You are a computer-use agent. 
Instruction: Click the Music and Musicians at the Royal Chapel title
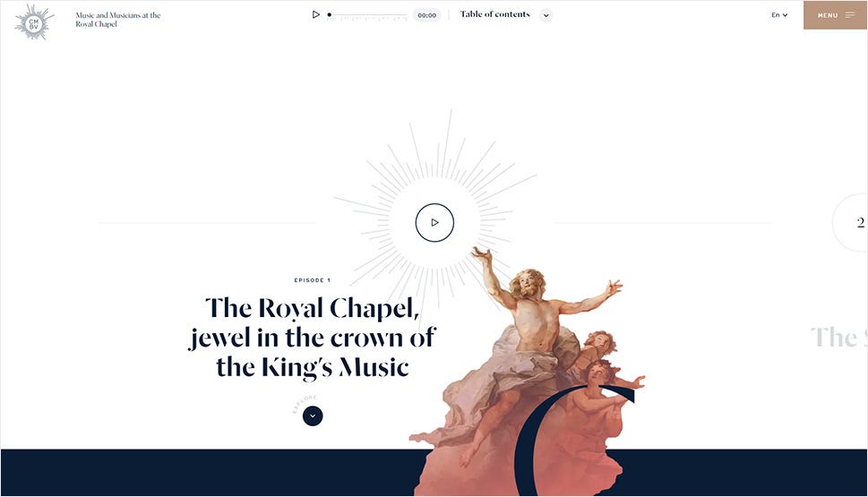pos(118,20)
